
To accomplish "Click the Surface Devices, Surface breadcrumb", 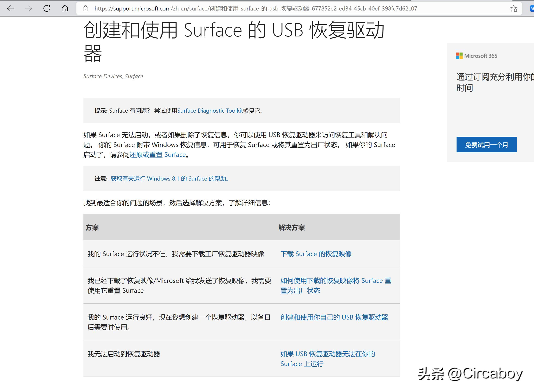I will 113,76.
